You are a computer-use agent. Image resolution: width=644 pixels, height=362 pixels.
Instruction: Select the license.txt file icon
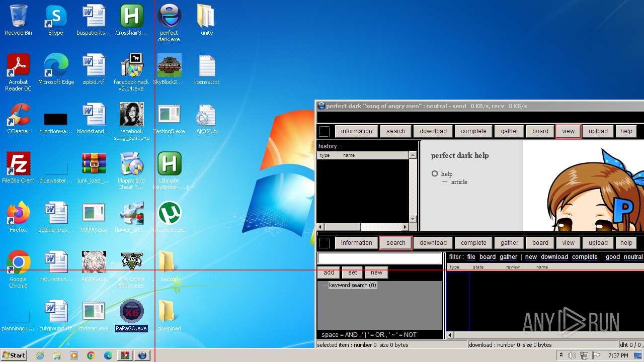207,69
